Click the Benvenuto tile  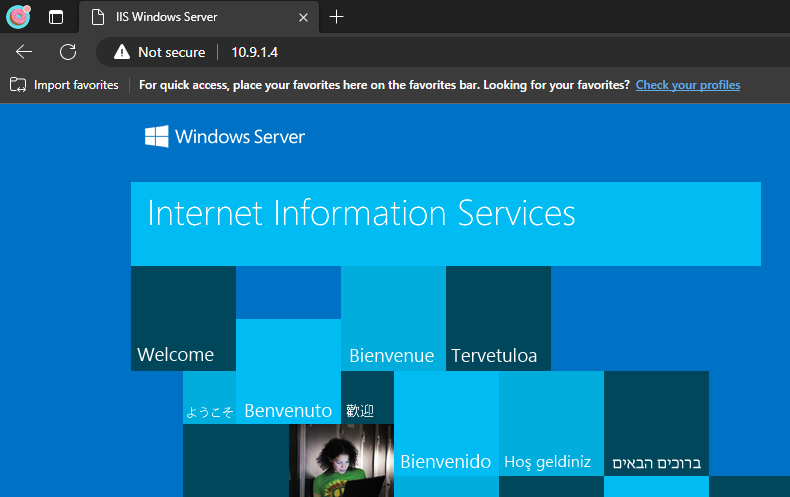(x=288, y=371)
